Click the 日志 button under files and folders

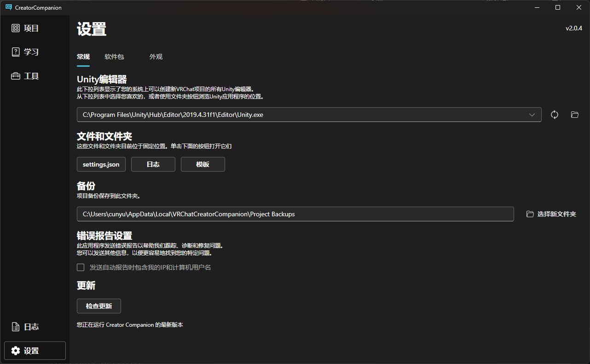pos(153,164)
